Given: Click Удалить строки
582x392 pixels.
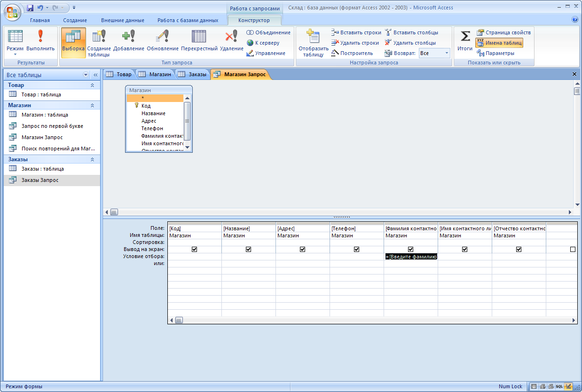Looking at the screenshot, I should [x=355, y=43].
